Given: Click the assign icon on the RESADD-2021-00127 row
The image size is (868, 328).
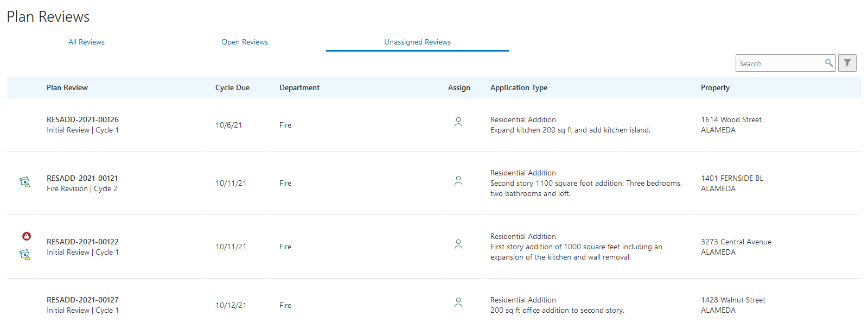Looking at the screenshot, I should click(458, 302).
